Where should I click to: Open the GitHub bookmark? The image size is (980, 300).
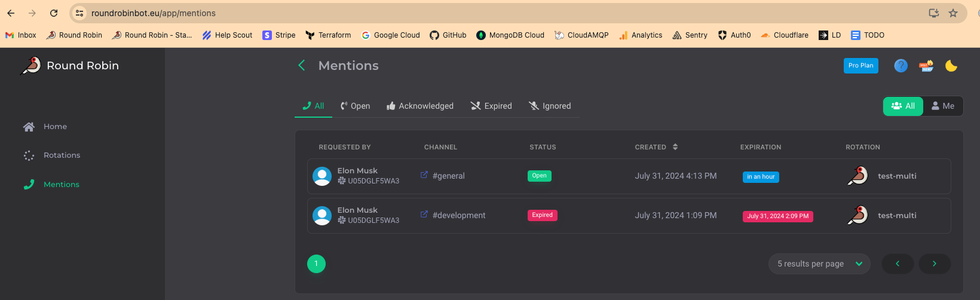coord(448,35)
